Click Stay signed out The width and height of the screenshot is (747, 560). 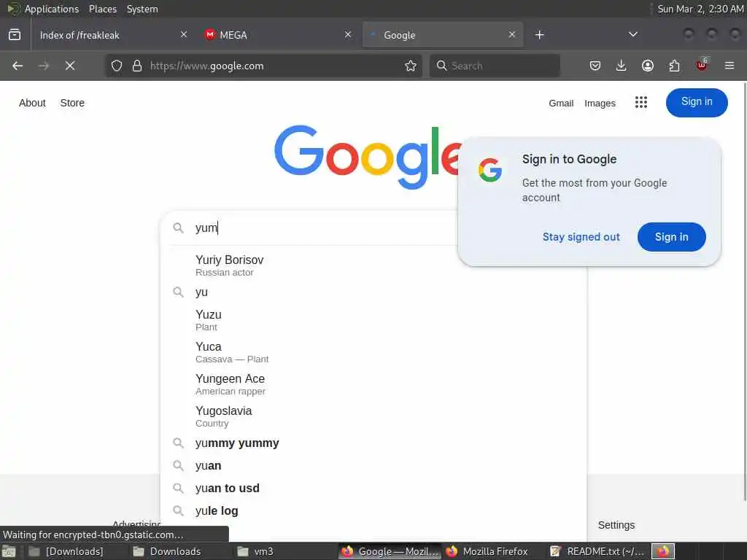point(581,237)
